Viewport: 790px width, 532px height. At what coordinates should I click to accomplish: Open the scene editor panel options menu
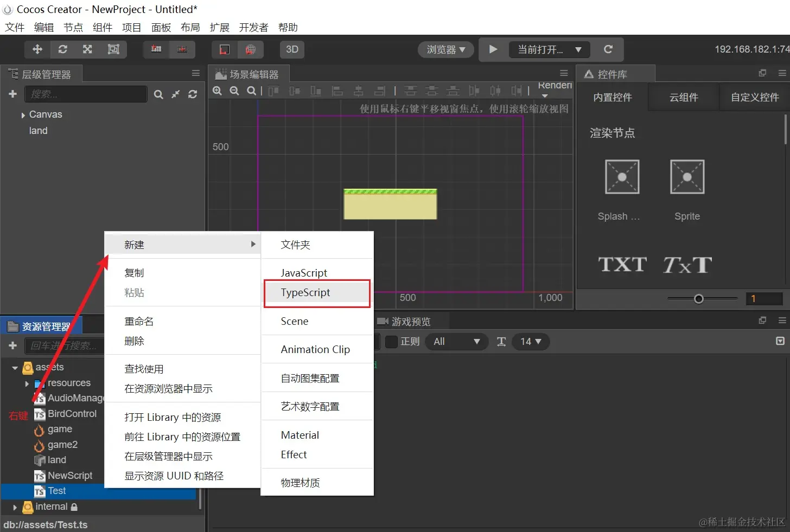[564, 73]
